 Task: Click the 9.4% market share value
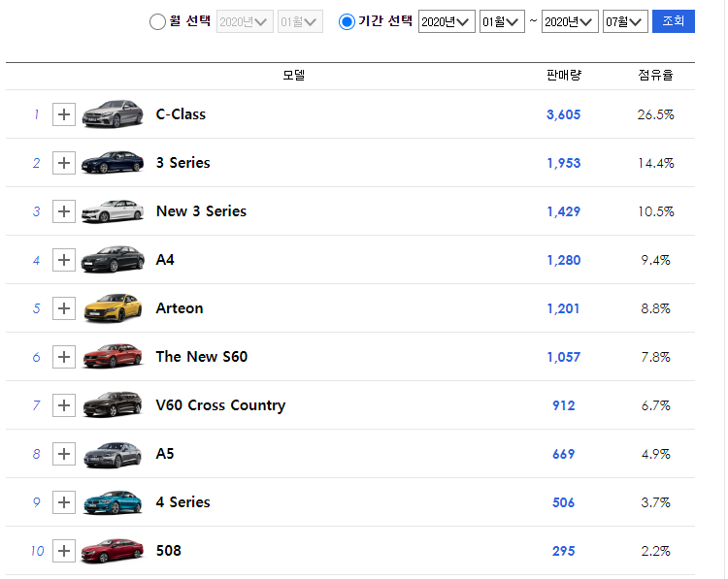(655, 260)
